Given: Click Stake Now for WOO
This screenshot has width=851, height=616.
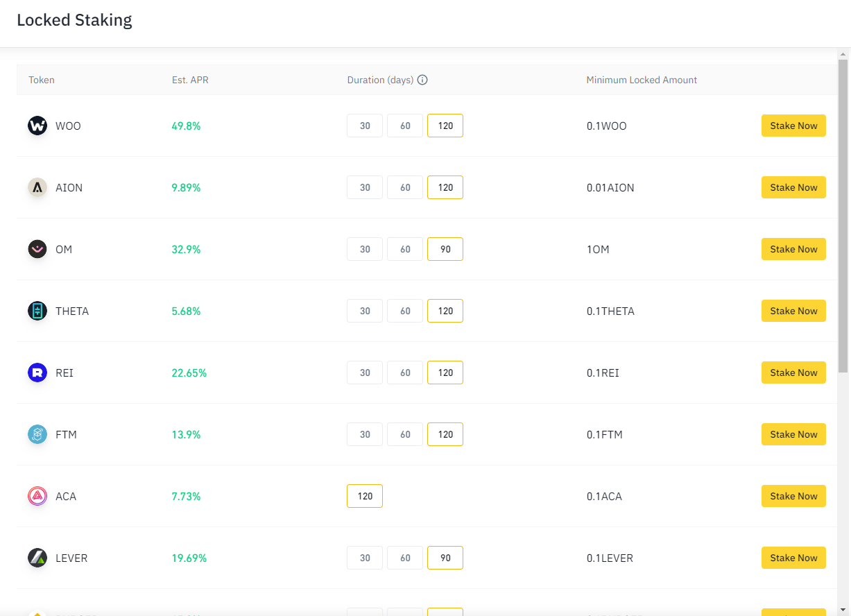Looking at the screenshot, I should coord(793,126).
